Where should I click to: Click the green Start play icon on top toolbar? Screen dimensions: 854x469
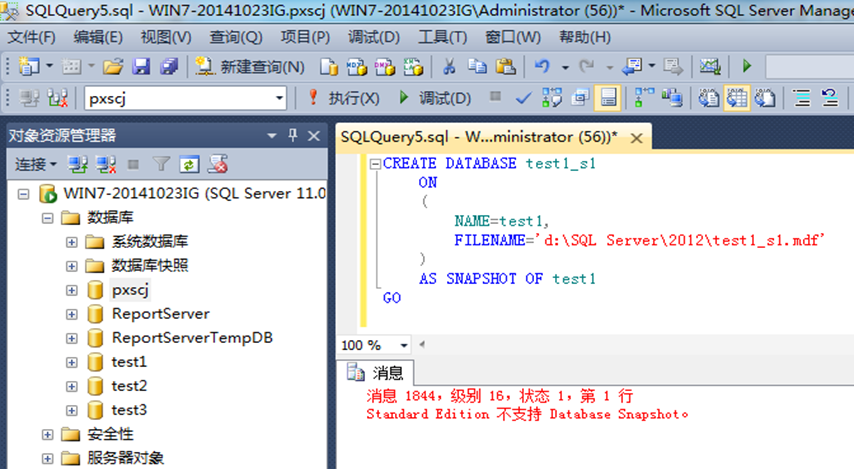tap(747, 66)
